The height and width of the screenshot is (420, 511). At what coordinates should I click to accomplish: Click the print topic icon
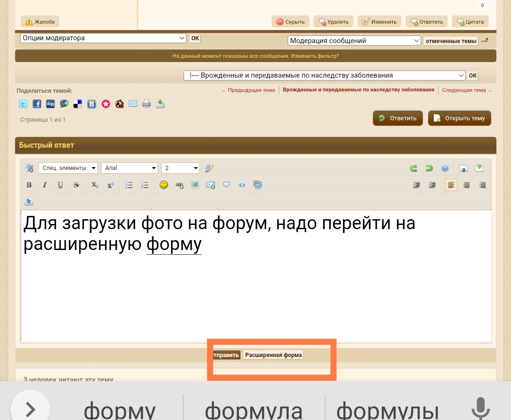[x=147, y=104]
